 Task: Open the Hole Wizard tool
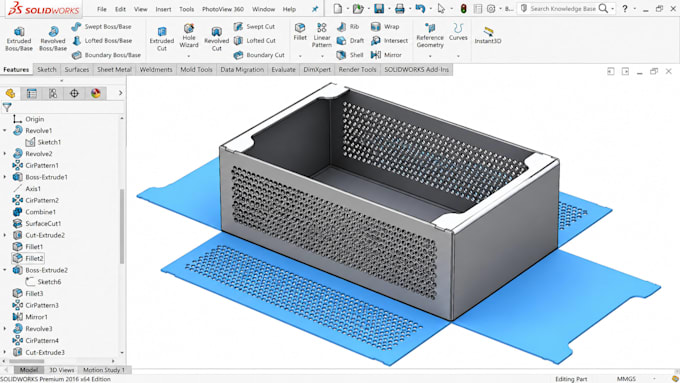click(x=189, y=36)
